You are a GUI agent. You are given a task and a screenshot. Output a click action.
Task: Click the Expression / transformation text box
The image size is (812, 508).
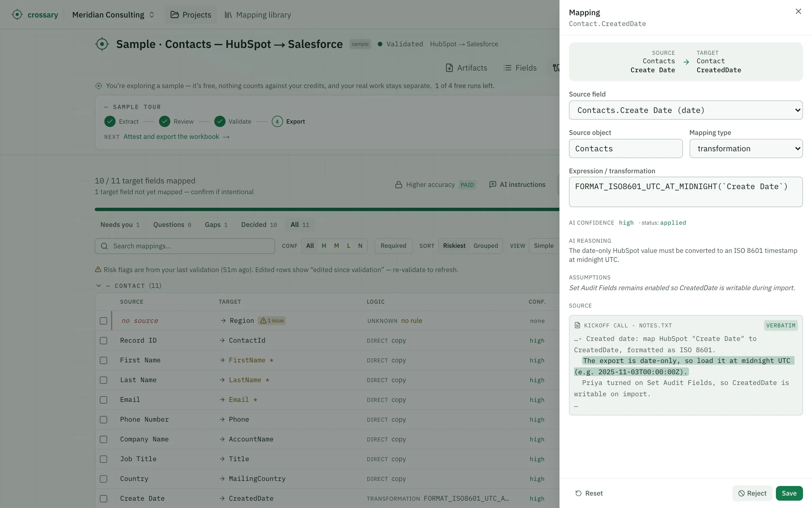pos(686,192)
